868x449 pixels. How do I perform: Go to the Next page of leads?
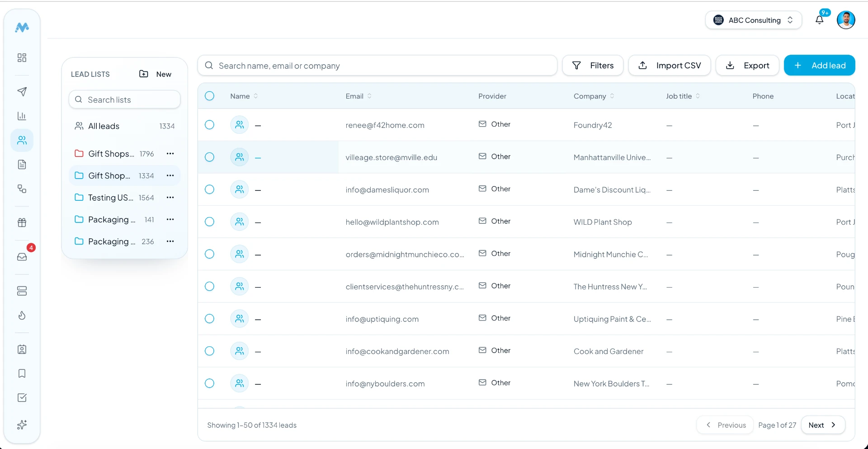coord(823,425)
